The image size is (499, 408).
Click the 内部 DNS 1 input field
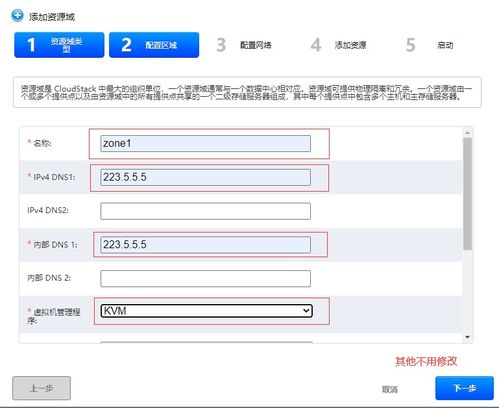205,245
